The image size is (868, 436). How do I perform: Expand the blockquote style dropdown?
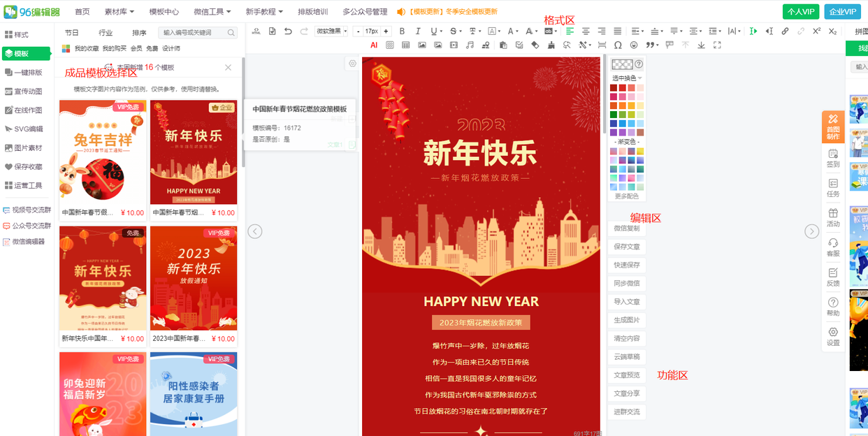tap(658, 45)
